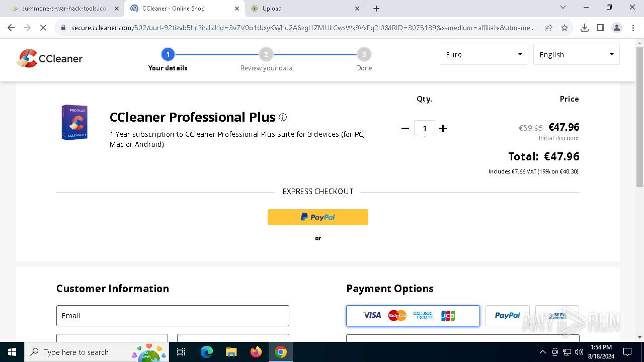Viewport: 644px width, 362px height.
Task: Open the notification center icon
Action: (x=627, y=352)
